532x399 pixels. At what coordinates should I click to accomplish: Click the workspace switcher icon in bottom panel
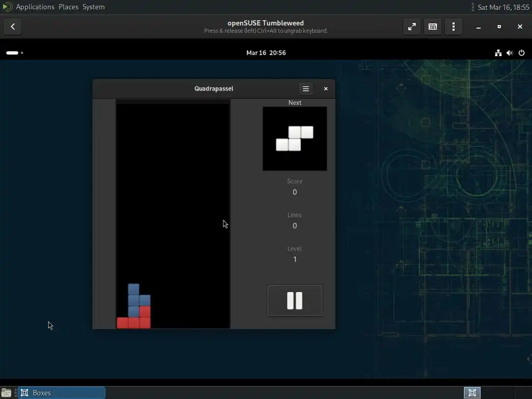[472, 393]
